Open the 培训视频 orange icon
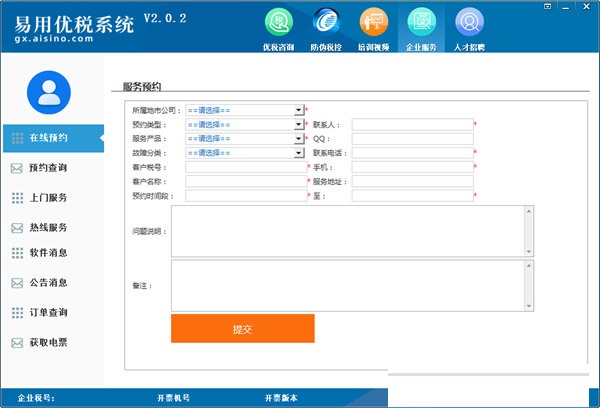Image resolution: width=600 pixels, height=408 pixels. click(373, 22)
